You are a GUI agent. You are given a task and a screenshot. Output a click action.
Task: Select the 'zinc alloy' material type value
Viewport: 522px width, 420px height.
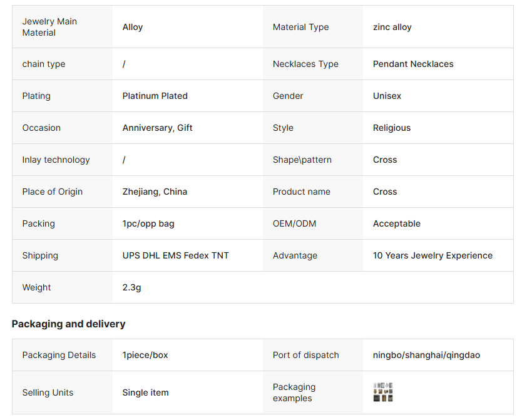click(x=392, y=27)
